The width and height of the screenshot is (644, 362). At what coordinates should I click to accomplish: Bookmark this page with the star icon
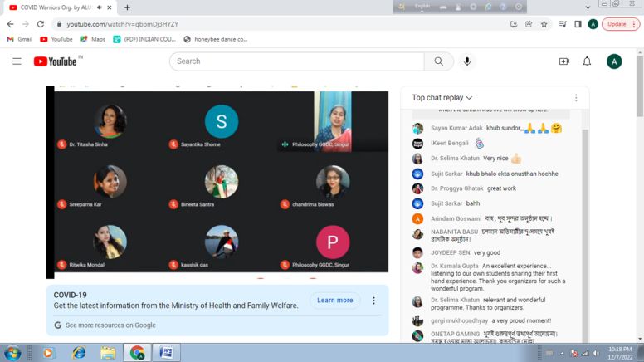point(544,24)
